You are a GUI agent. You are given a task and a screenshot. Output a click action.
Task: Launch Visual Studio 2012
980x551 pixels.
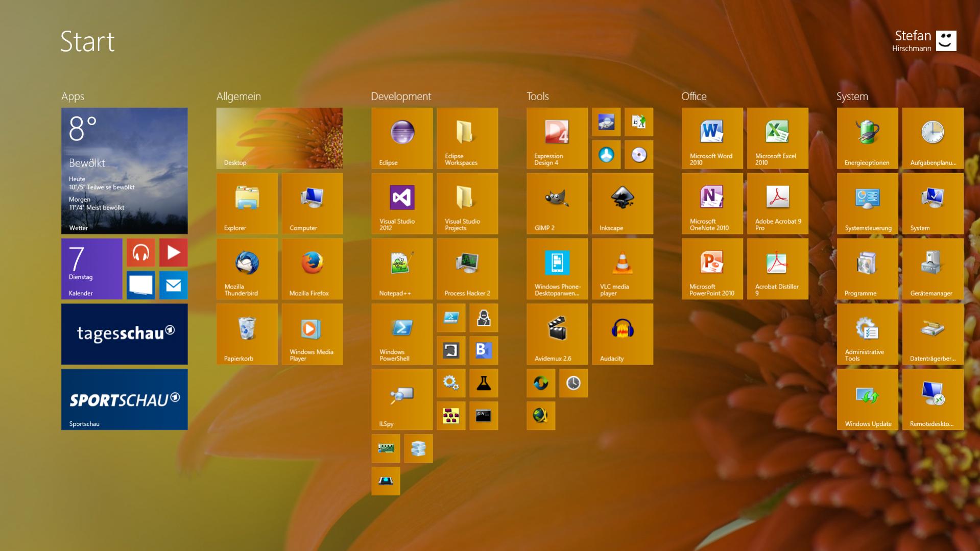coord(402,203)
